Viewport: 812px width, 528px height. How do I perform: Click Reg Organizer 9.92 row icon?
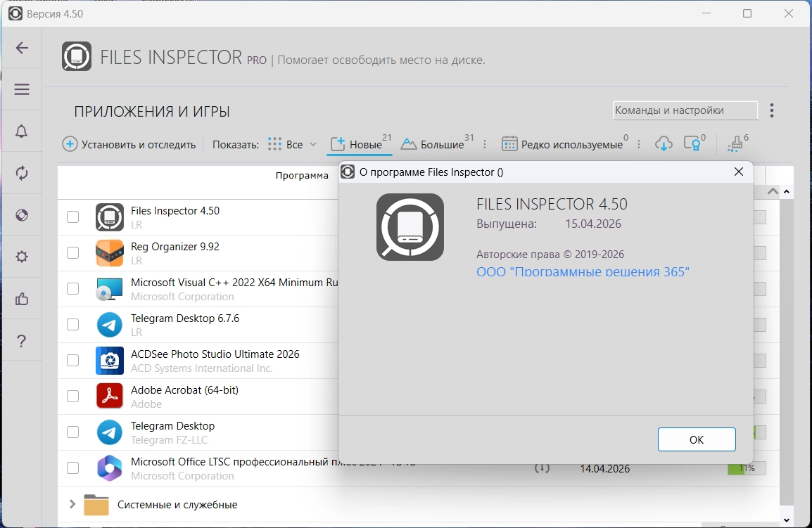110,252
